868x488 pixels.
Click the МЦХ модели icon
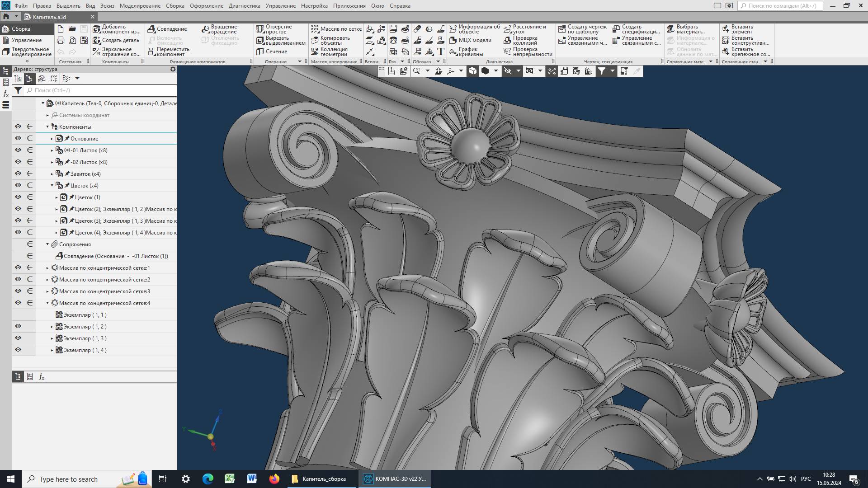453,40
